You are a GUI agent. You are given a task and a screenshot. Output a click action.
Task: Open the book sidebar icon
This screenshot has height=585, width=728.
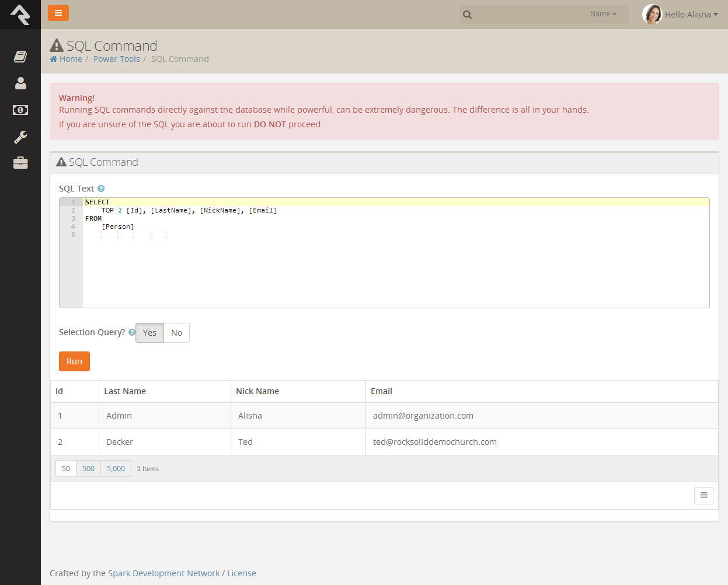click(20, 56)
